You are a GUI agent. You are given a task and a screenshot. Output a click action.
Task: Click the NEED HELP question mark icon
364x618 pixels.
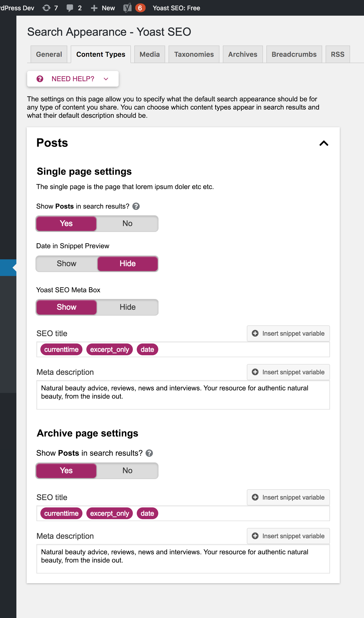click(40, 79)
